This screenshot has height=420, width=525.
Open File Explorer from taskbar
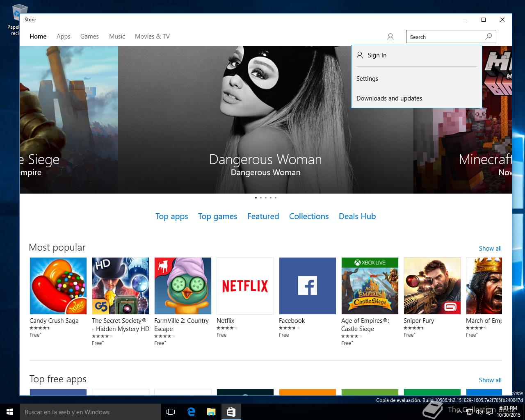point(211,412)
